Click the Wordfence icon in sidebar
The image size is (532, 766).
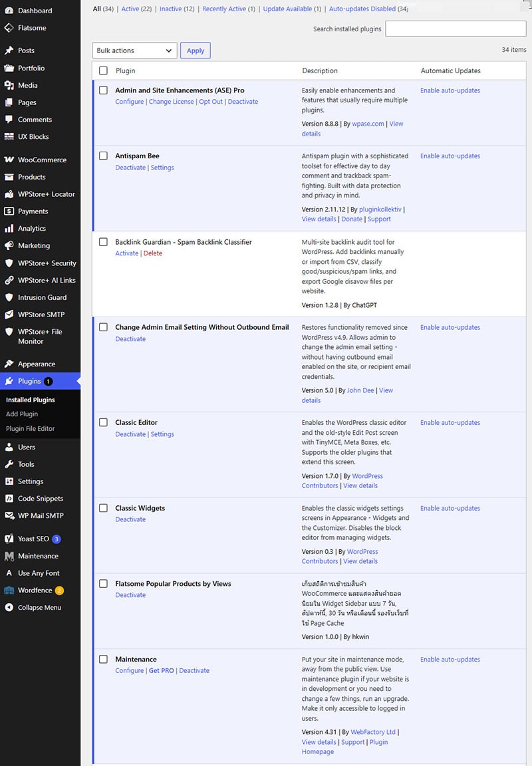[9, 590]
